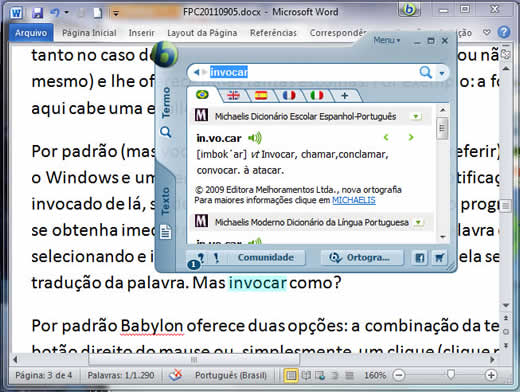Open Word help question mark icon
This screenshot has height=392, width=520.
click(x=504, y=32)
